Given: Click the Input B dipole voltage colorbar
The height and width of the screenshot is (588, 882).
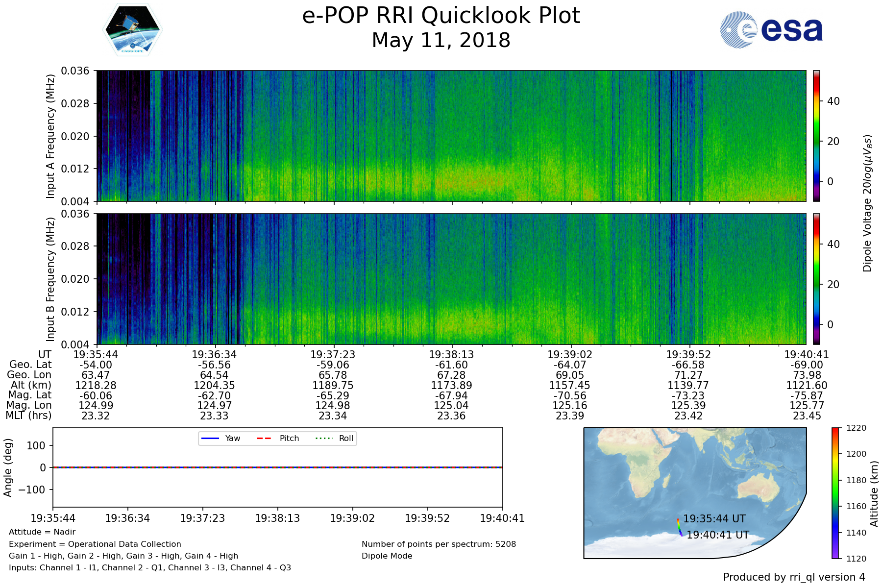Looking at the screenshot, I should [816, 279].
